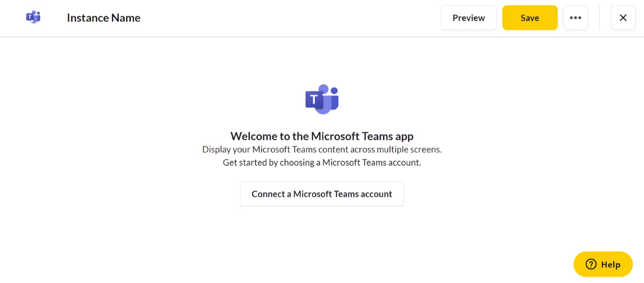This screenshot has width=644, height=283.
Task: Click the Preview button
Action: [x=469, y=18]
